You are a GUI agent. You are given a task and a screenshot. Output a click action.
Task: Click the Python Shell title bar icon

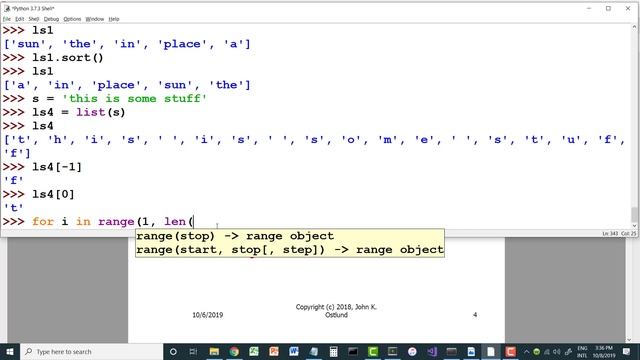click(x=7, y=8)
